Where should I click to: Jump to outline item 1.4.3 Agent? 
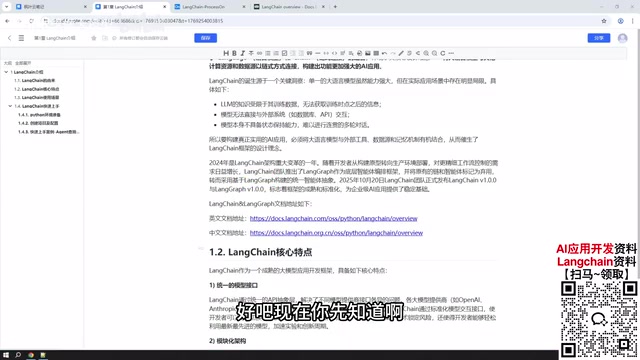(x=49, y=132)
